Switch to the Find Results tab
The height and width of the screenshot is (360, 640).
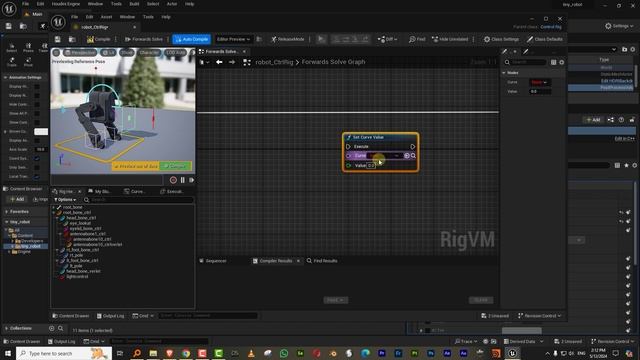pos(322,260)
